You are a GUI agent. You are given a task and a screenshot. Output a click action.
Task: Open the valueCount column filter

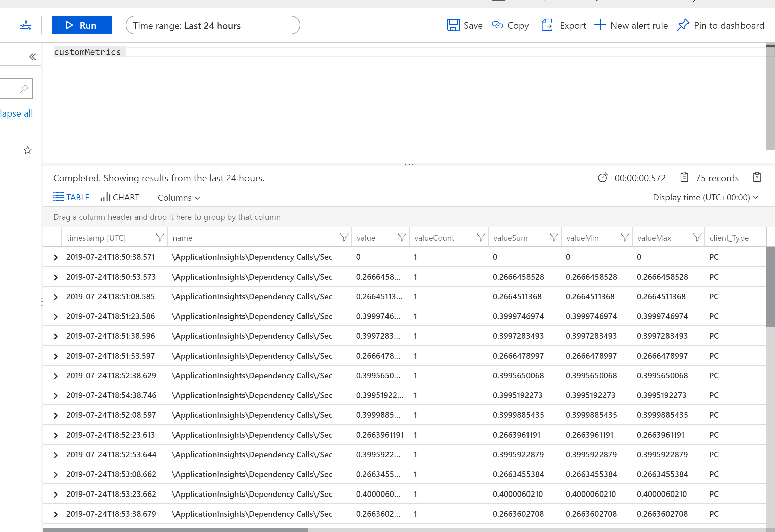[x=481, y=237]
